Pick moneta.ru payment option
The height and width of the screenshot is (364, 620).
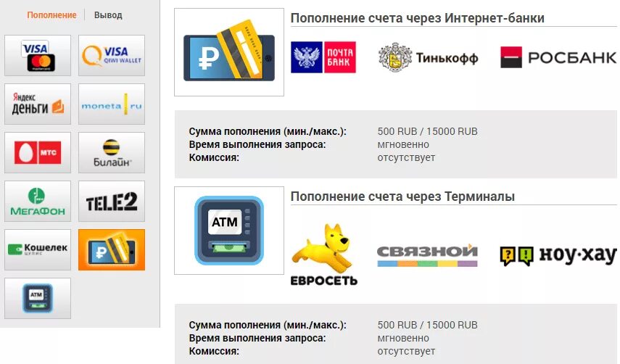pos(112,104)
